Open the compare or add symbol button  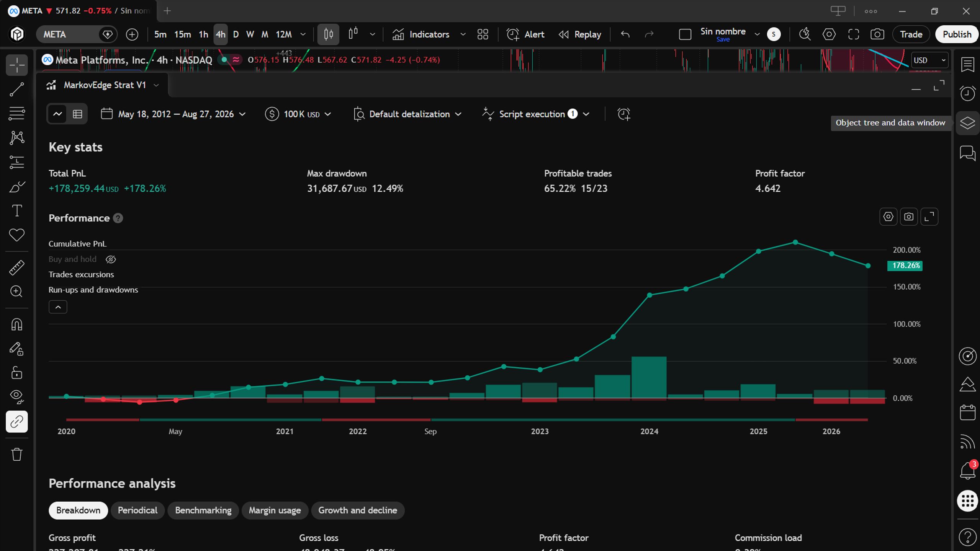[x=132, y=34]
